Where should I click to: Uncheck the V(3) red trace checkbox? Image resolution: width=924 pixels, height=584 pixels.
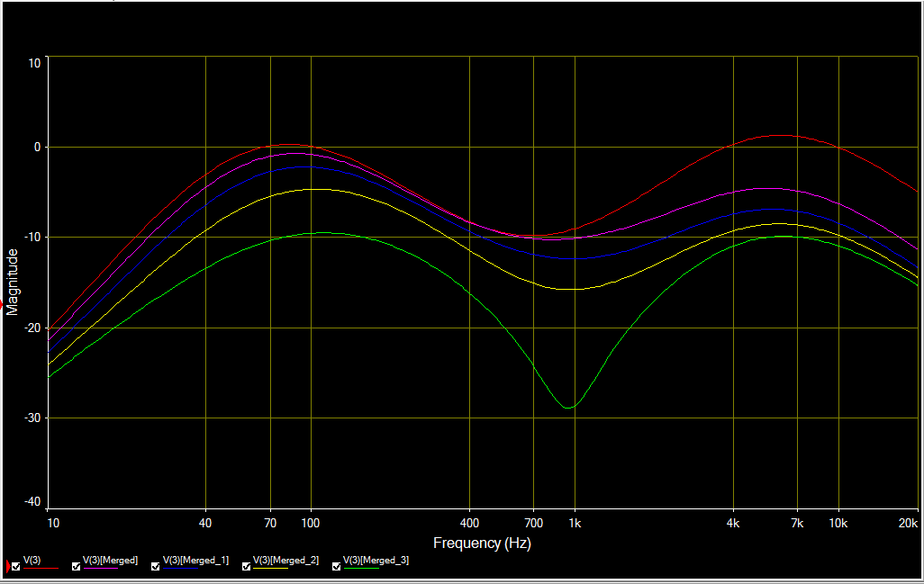point(16,566)
